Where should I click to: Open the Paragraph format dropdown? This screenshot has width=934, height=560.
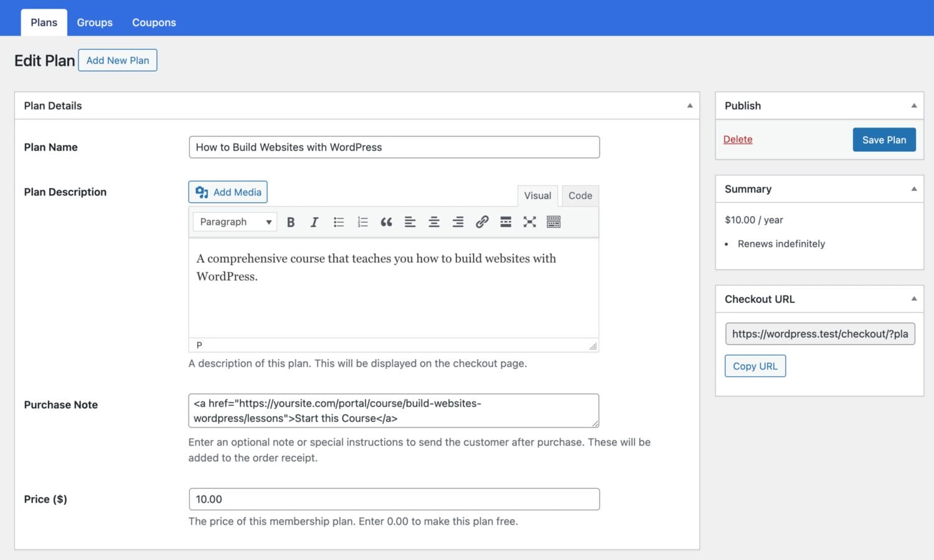pyautogui.click(x=235, y=222)
